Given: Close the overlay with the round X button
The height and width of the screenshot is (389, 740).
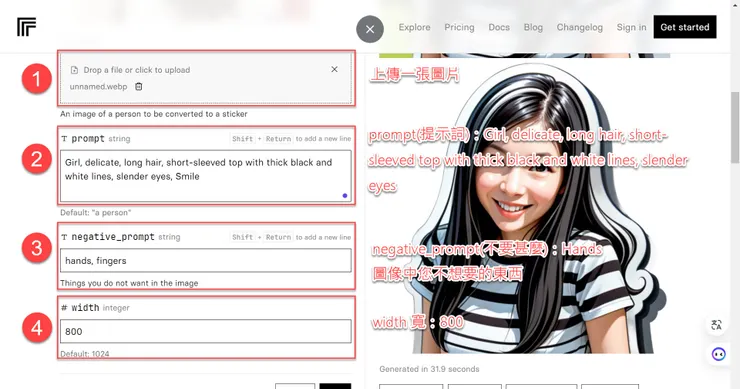Looking at the screenshot, I should (x=370, y=29).
